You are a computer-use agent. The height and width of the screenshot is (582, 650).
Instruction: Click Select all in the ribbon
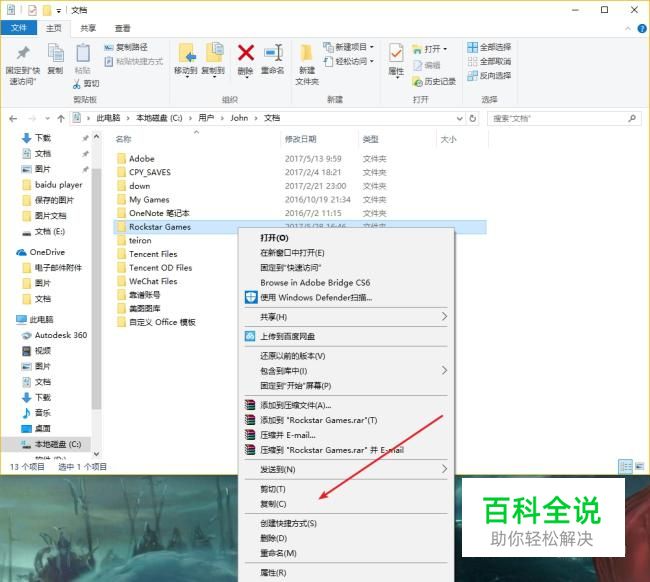tap(489, 47)
